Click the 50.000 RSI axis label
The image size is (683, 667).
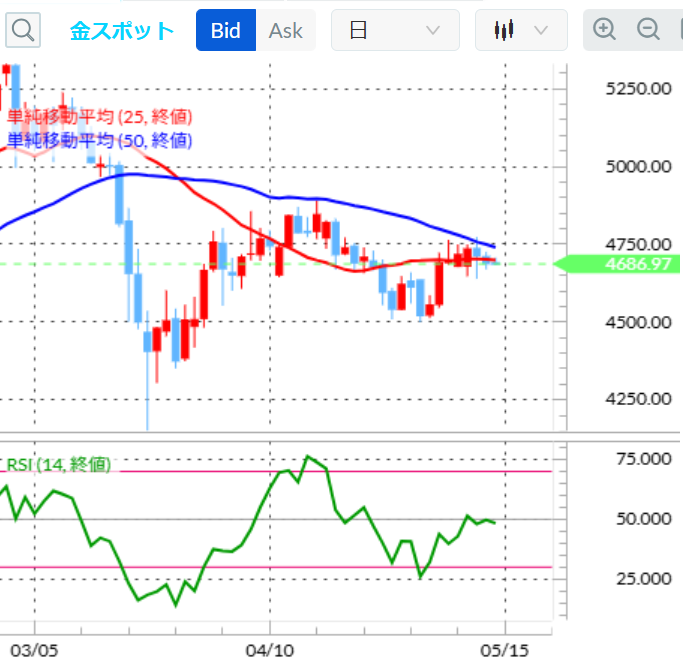pyautogui.click(x=644, y=519)
